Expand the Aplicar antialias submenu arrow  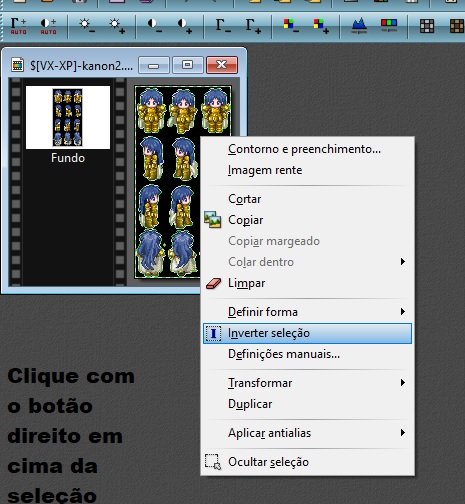(403, 433)
